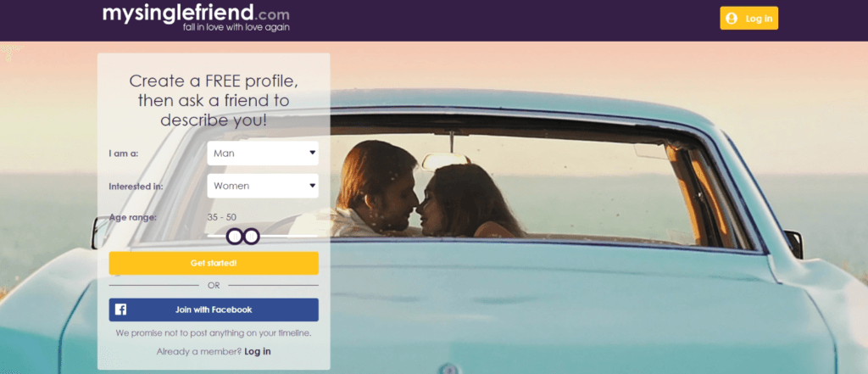This screenshot has width=868, height=374.
Task: Click the yellow Get started! button
Action: click(x=214, y=263)
